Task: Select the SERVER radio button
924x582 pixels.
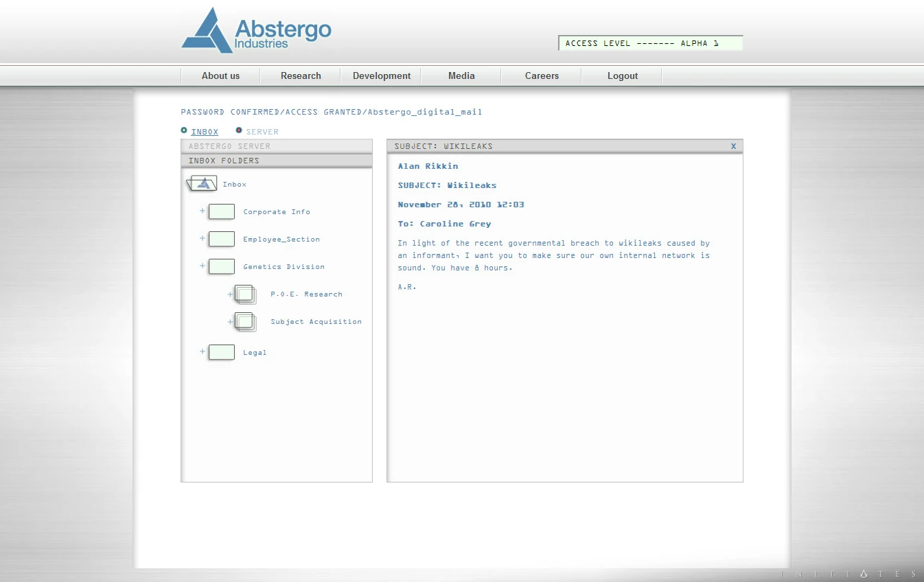Action: [x=239, y=130]
